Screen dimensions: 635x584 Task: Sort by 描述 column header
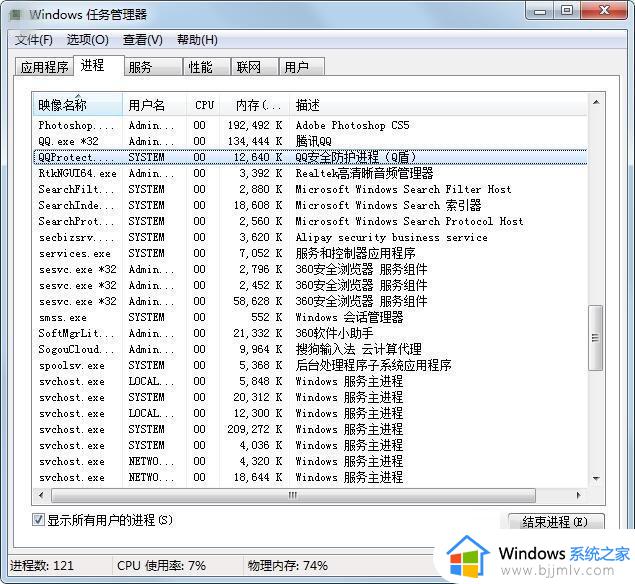[438, 105]
